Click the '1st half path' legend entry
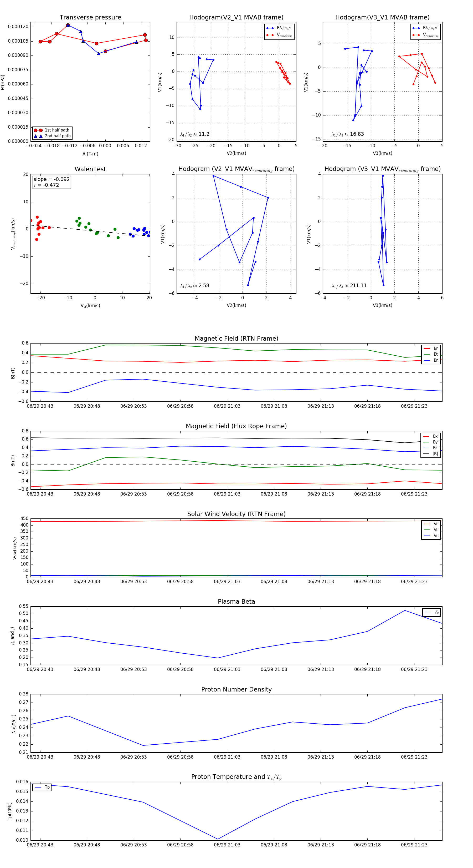 click(52, 130)
